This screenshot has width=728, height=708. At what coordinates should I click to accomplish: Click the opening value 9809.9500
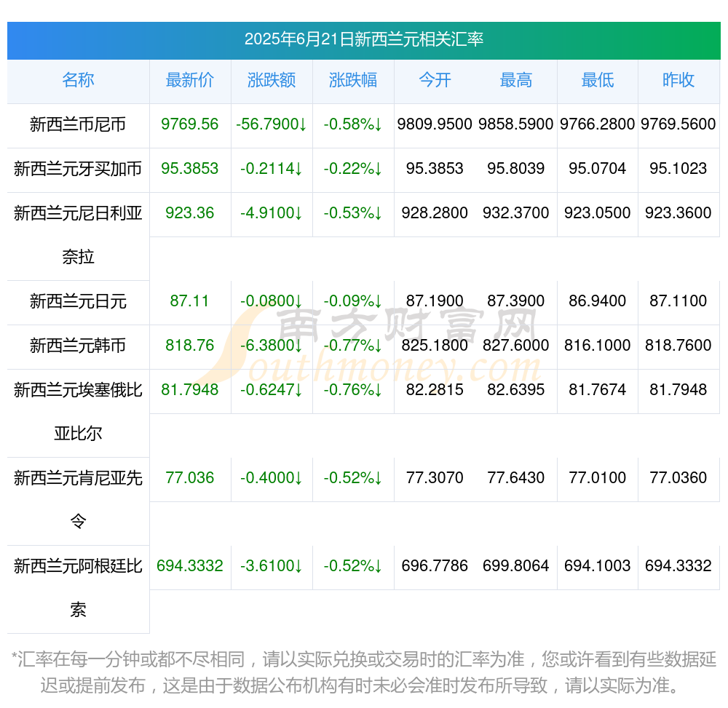point(435,124)
